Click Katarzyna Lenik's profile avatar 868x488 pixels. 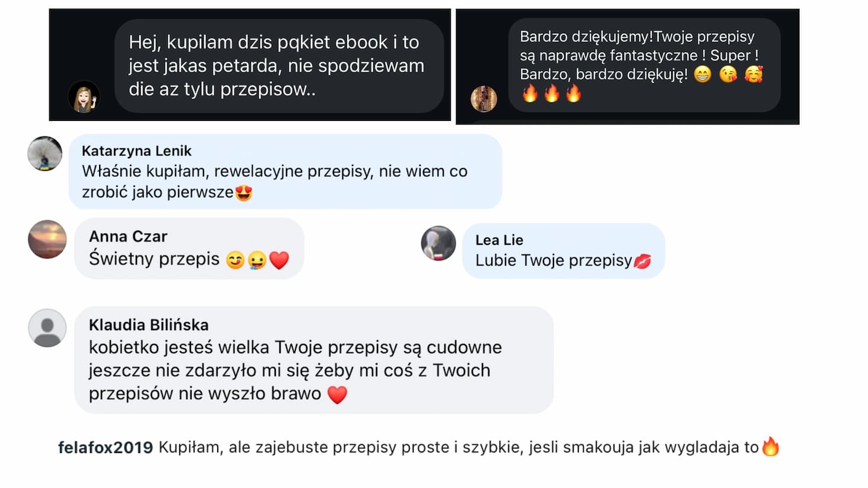point(45,154)
